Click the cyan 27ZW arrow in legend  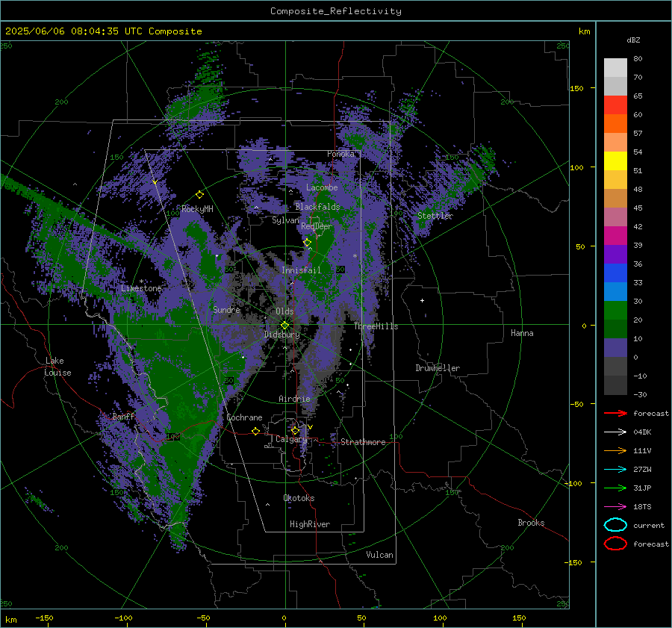[615, 470]
